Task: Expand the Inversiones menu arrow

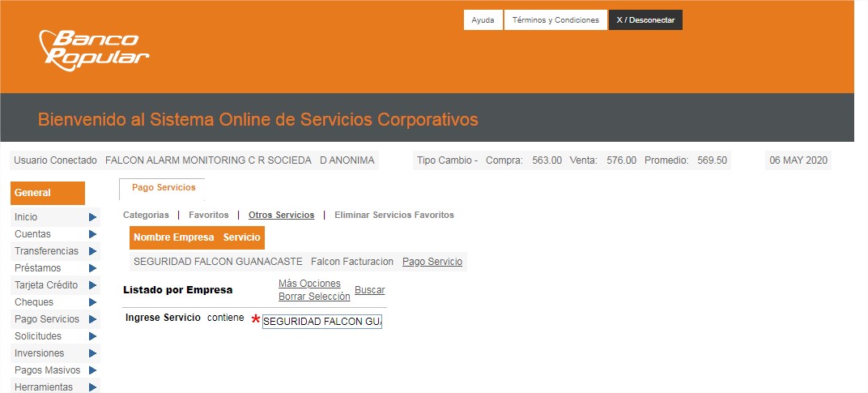Action: click(x=92, y=353)
